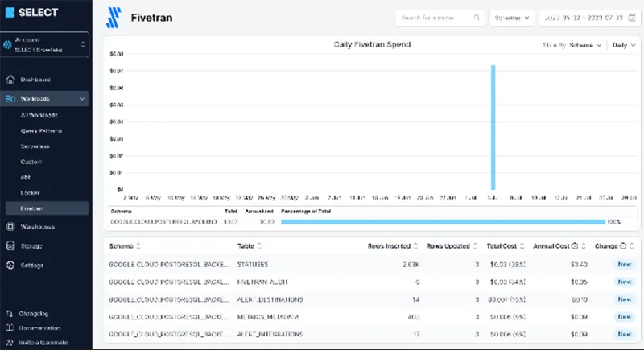Open Custom workloads

pyautogui.click(x=31, y=162)
